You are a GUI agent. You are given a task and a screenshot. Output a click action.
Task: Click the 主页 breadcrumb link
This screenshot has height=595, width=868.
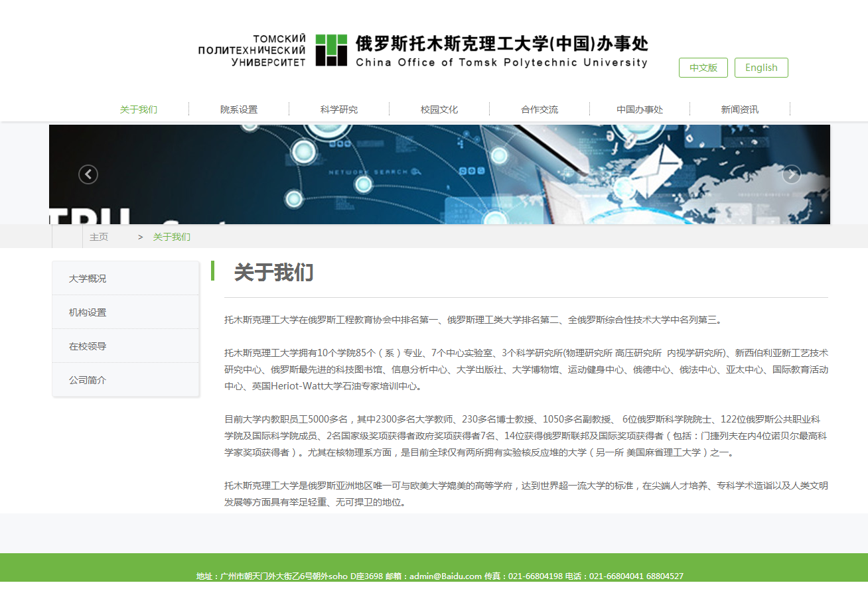pos(99,237)
